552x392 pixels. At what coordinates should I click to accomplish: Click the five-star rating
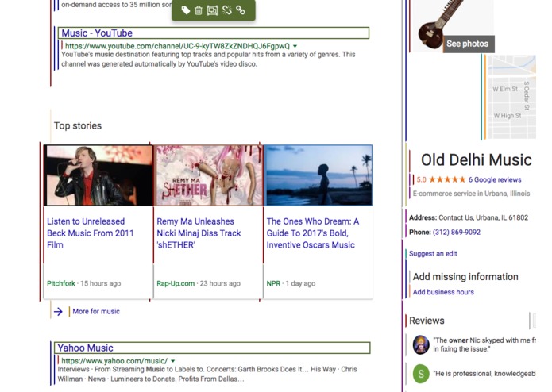pos(447,179)
